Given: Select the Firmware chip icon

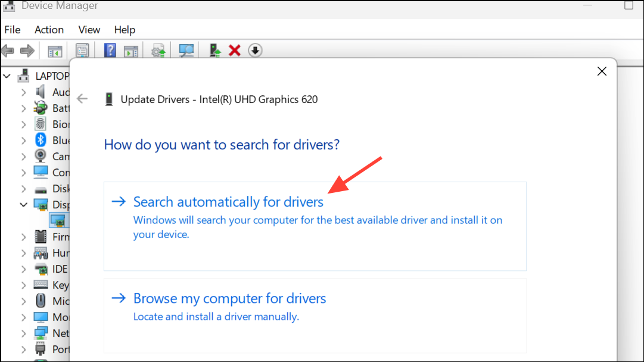Looking at the screenshot, I should (x=41, y=236).
